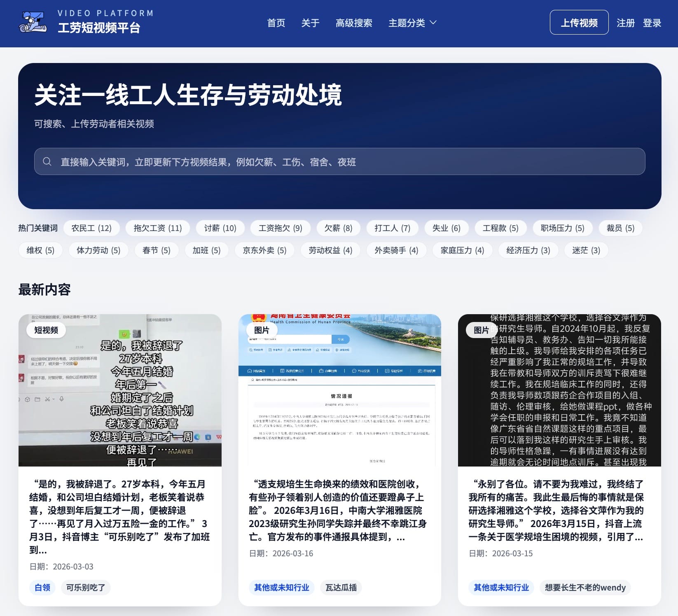Select the 外卖骑手 (4) keyword tag
This screenshot has height=616, width=678.
pyautogui.click(x=396, y=250)
